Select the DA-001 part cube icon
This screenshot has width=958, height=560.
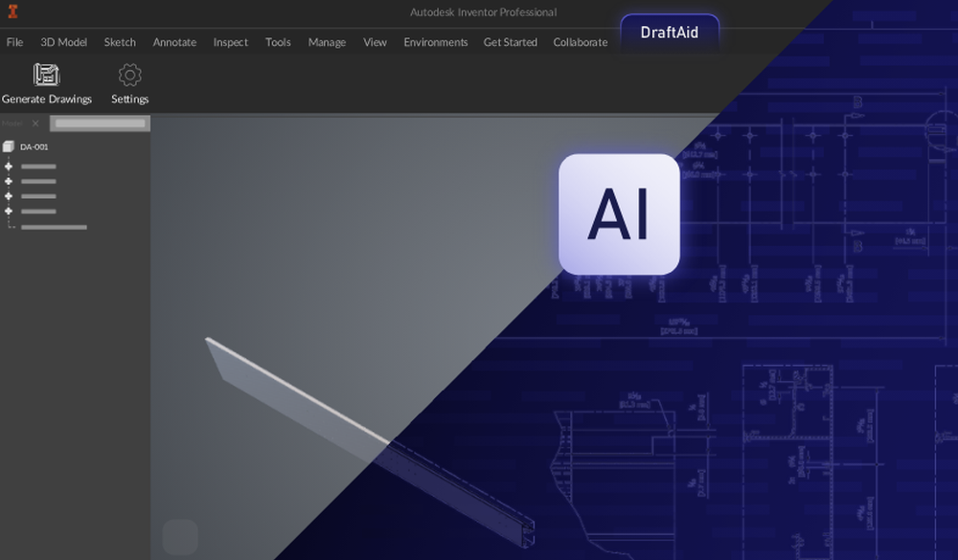click(x=8, y=146)
